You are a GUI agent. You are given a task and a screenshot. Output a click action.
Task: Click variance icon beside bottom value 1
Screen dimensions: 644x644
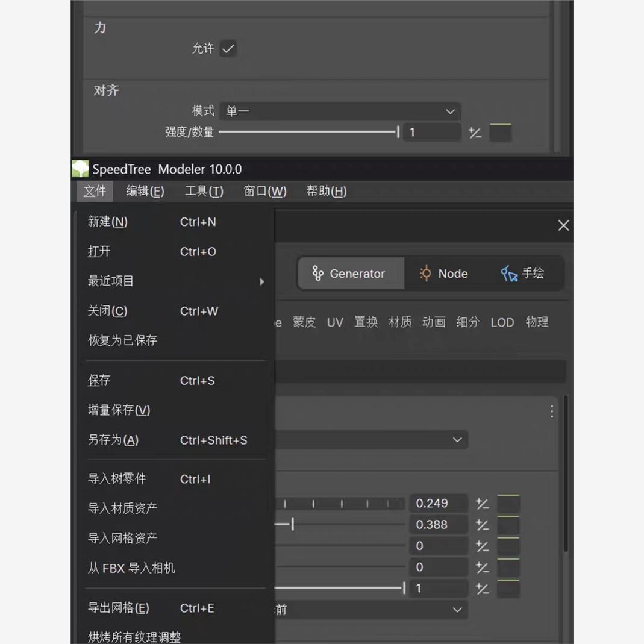tap(482, 589)
